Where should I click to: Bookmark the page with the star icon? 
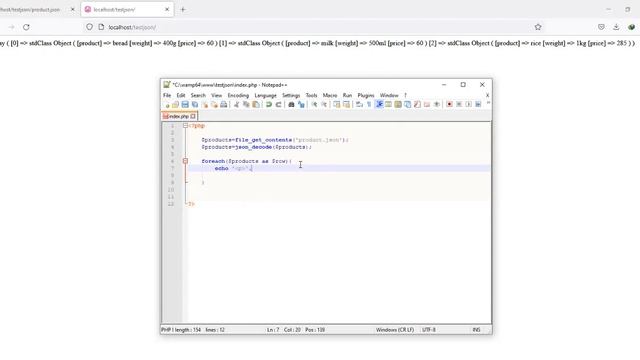tap(538, 27)
